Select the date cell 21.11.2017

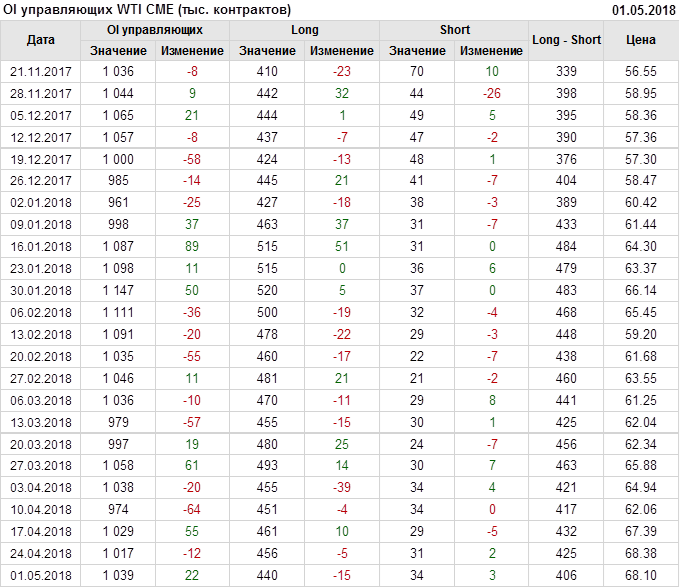coord(41,72)
